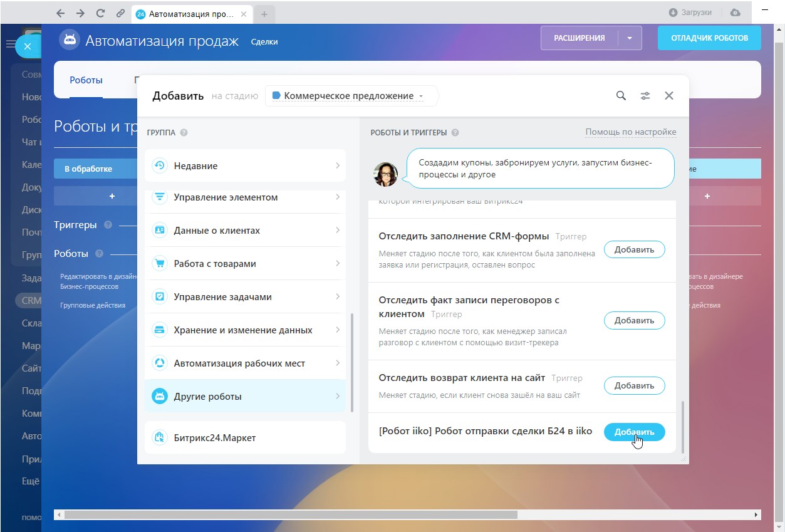785x532 pixels.
Task: Click the Загрузки downloads button
Action: (690, 13)
